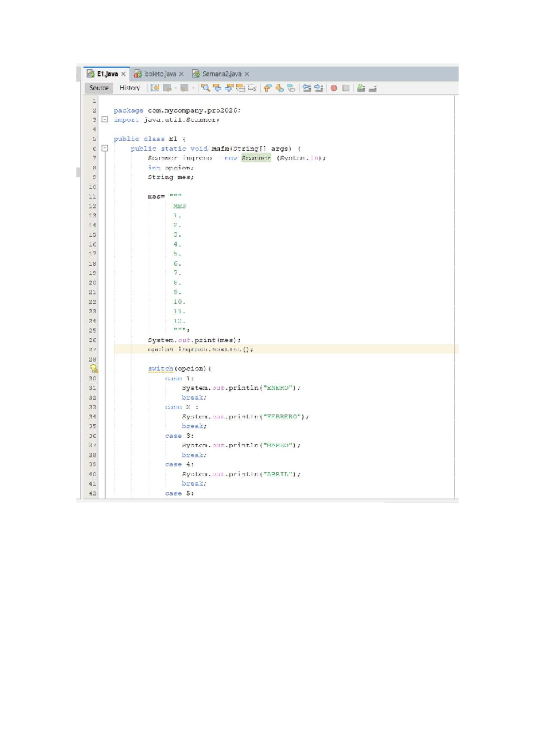The width and height of the screenshot is (535, 756).
Task: Click Find Previous Occurrence icon
Action: 217,88
